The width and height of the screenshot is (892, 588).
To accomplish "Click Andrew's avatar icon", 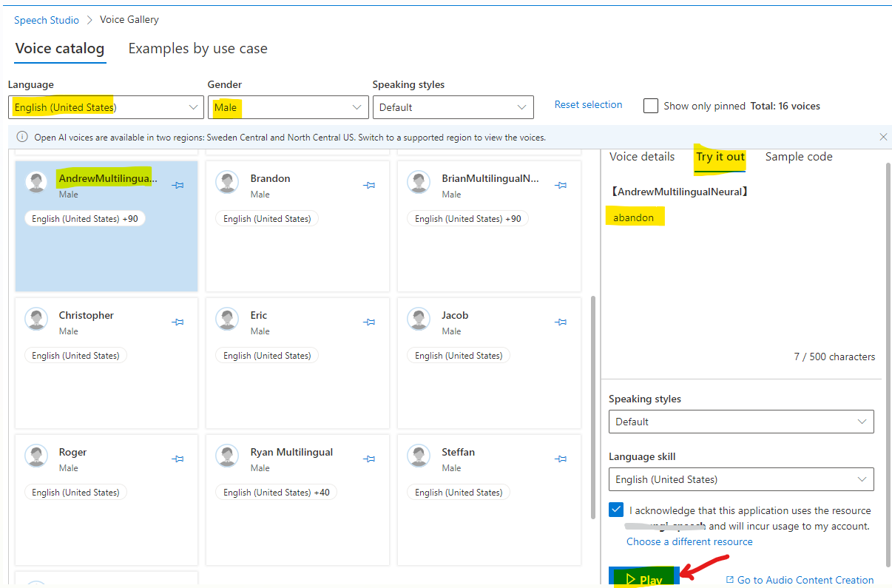I will click(36, 182).
